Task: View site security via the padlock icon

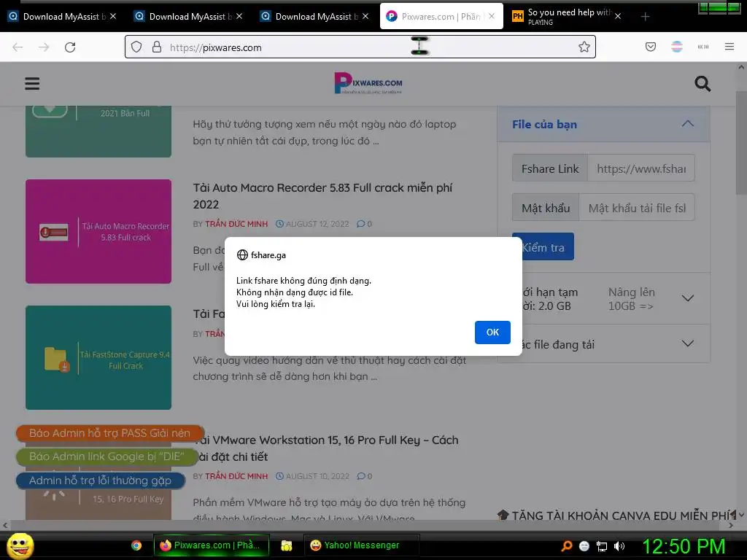Action: pos(156,47)
